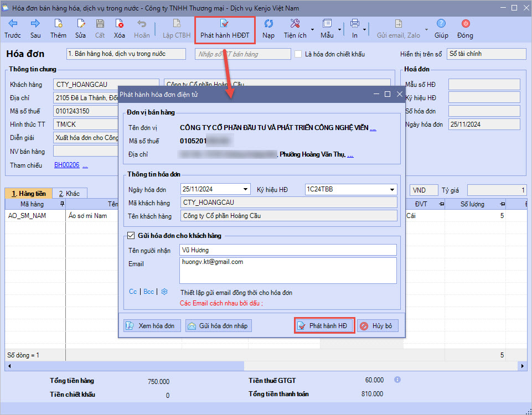Click the Xem hóa đơn button
This screenshot has width=532, height=415.
[x=151, y=326]
